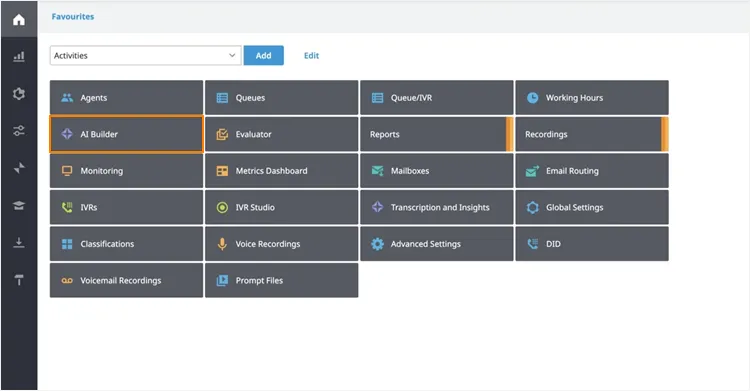Image resolution: width=750 pixels, height=391 pixels.
Task: Open the Recordings tile
Action: coord(592,134)
